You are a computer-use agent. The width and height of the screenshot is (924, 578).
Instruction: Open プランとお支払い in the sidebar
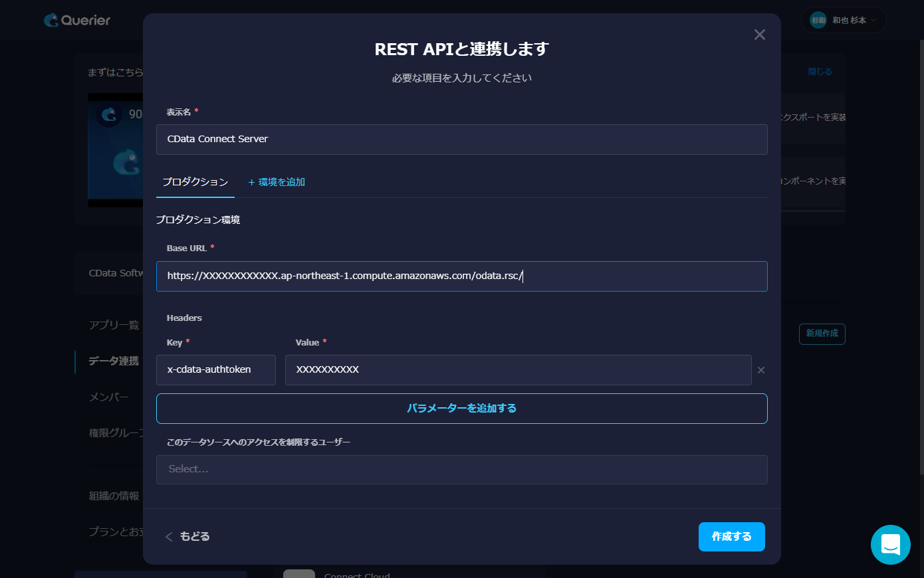(x=116, y=531)
